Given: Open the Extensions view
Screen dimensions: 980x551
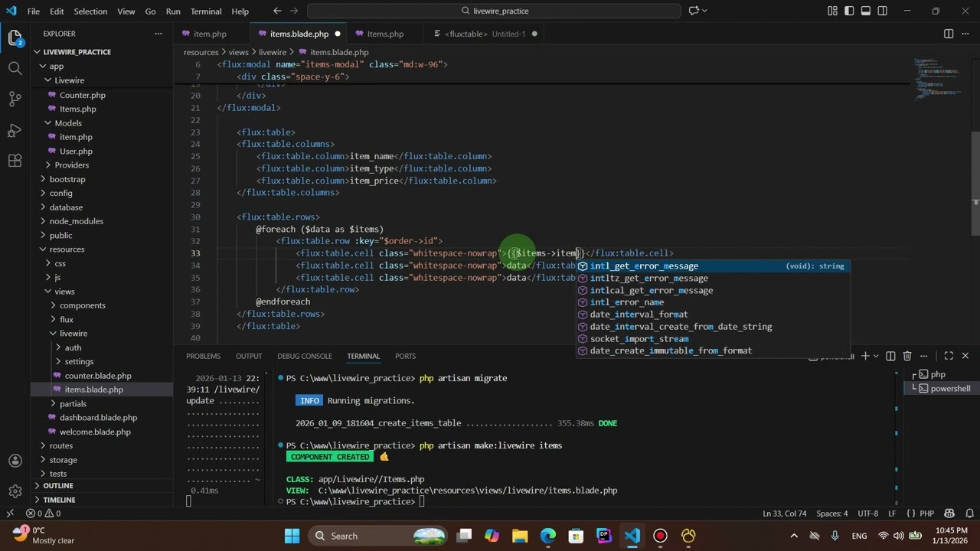Looking at the screenshot, I should [15, 161].
